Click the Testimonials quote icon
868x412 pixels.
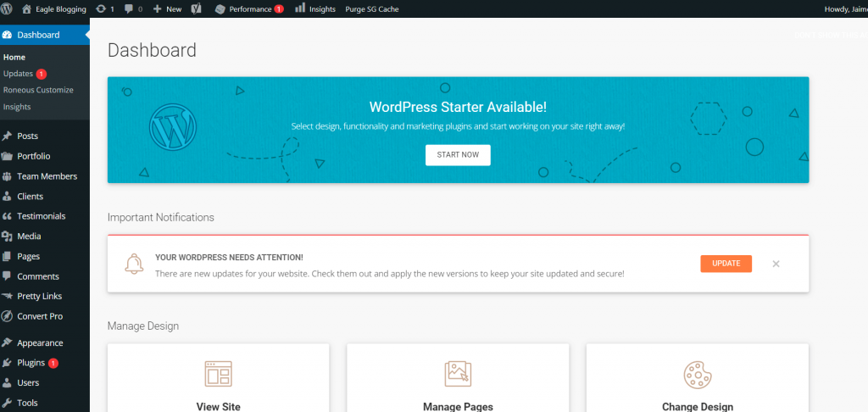7,216
